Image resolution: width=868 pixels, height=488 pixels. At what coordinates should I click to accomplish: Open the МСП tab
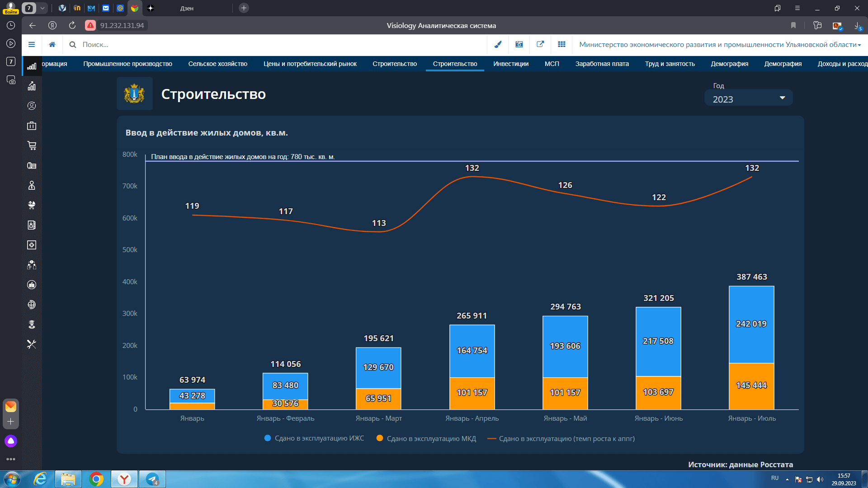pos(552,64)
